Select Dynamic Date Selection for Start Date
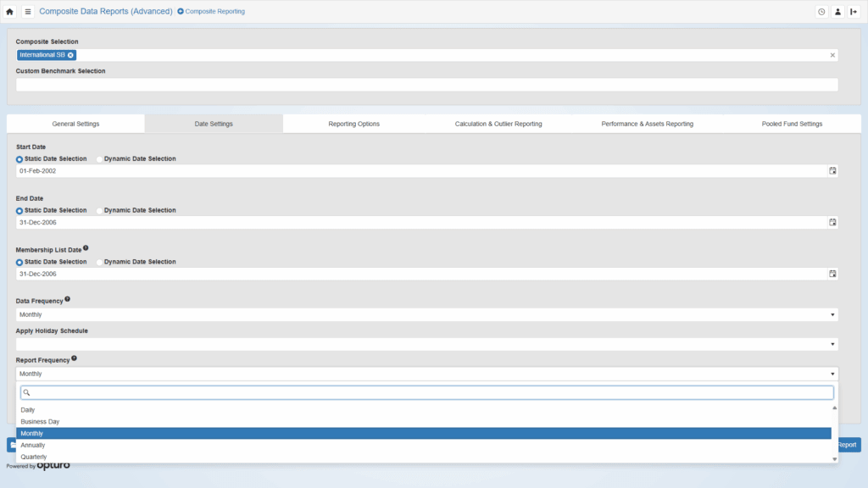The width and height of the screenshot is (868, 488). tap(100, 158)
